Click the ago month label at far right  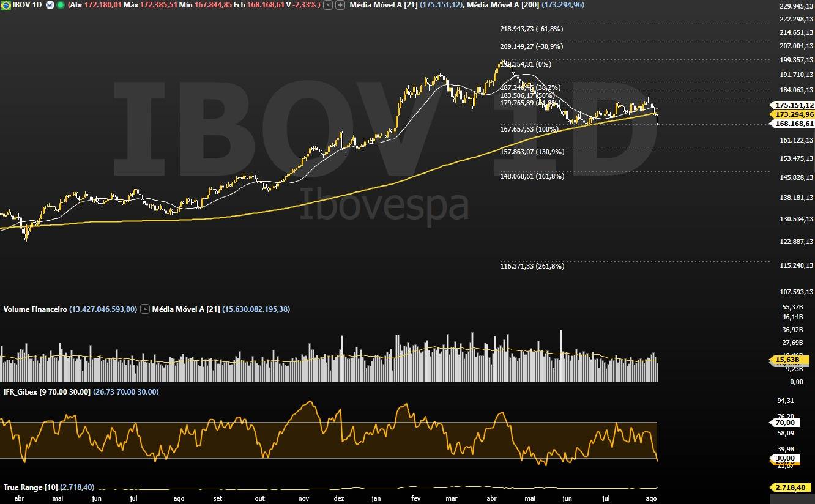(652, 498)
